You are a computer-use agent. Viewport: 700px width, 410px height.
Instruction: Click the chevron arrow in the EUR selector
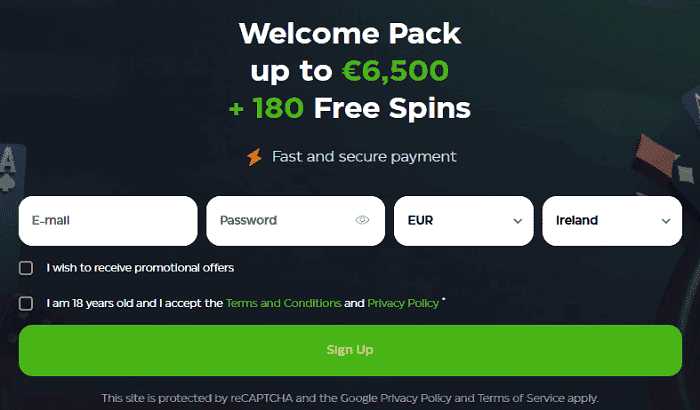(x=517, y=221)
